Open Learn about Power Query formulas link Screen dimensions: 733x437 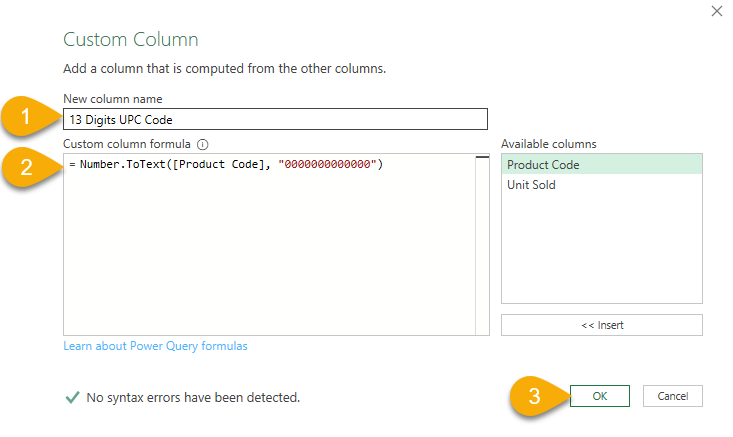pos(155,346)
